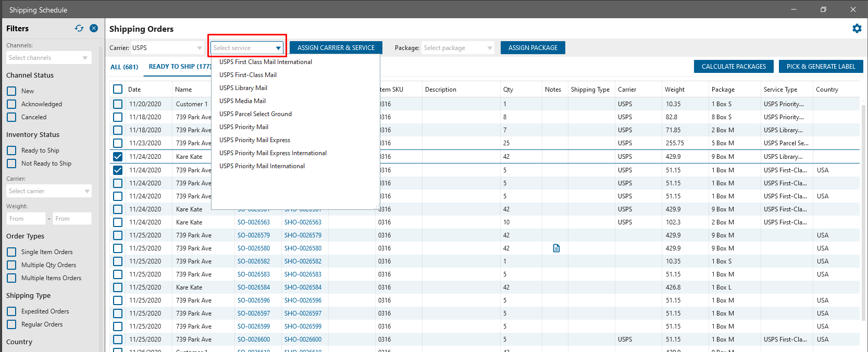Clear filters with the blue X icon

tap(94, 28)
